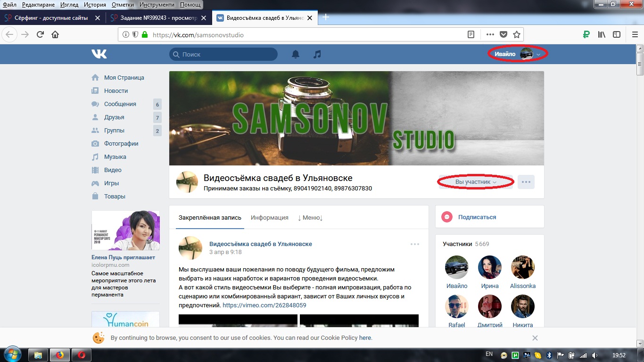
Task: Click the green secure connection padlock
Action: pyautogui.click(x=145, y=34)
